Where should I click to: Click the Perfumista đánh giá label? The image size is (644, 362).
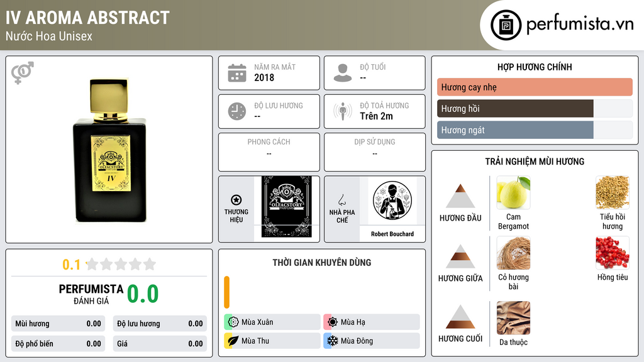click(91, 294)
